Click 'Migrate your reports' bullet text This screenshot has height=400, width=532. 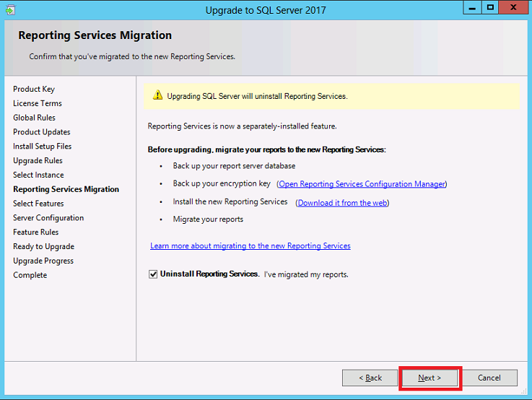tap(209, 219)
